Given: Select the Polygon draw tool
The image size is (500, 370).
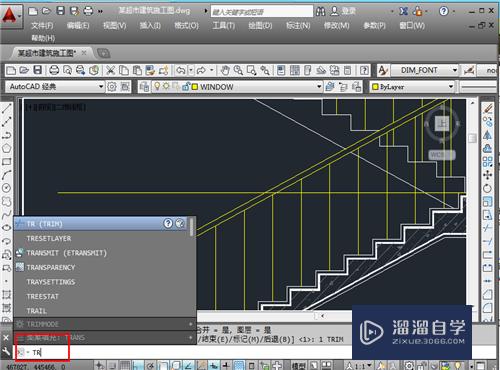Looking at the screenshot, I should pos(7,148).
